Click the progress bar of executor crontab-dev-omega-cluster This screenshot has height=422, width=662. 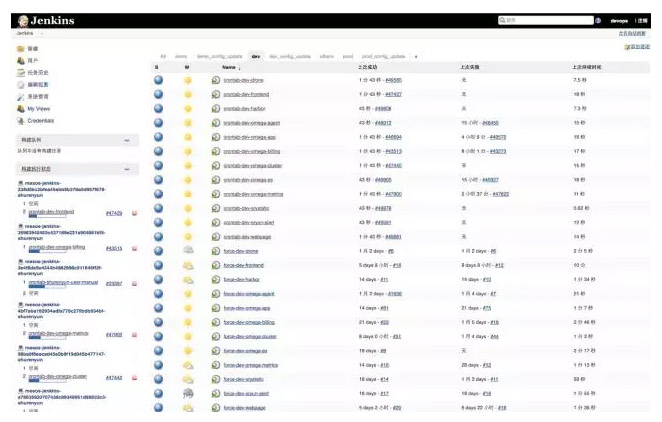[47, 381]
